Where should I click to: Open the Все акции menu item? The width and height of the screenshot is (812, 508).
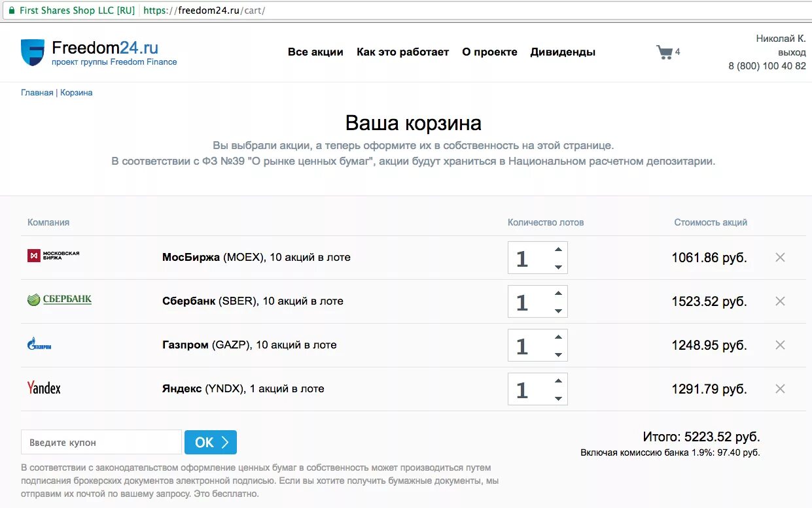pos(315,52)
